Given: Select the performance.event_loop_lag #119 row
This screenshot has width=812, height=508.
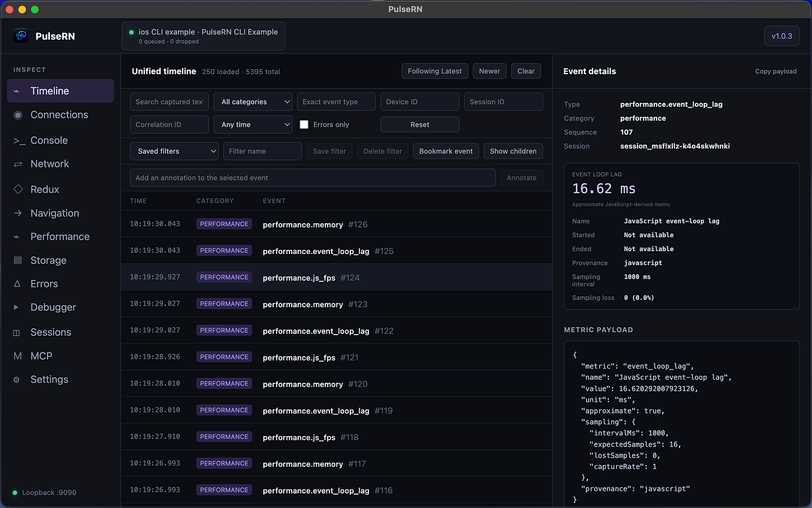Looking at the screenshot, I should (x=336, y=411).
